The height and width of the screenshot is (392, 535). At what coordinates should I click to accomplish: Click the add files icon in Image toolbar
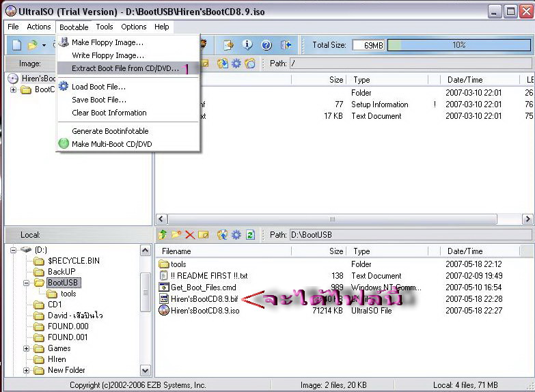tap(223, 64)
